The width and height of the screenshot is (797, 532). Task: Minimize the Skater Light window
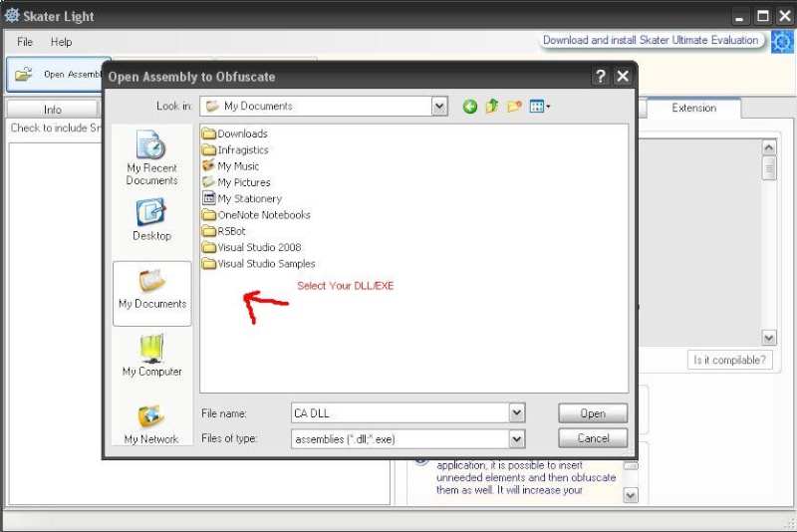[x=739, y=17]
